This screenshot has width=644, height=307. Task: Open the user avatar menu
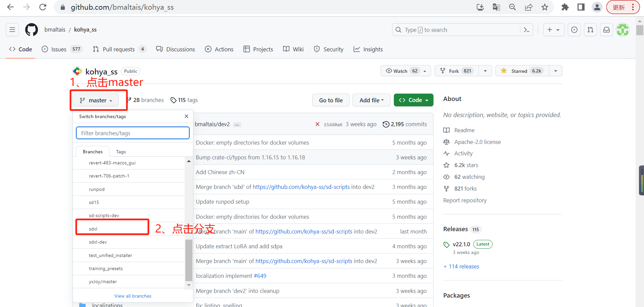[623, 30]
